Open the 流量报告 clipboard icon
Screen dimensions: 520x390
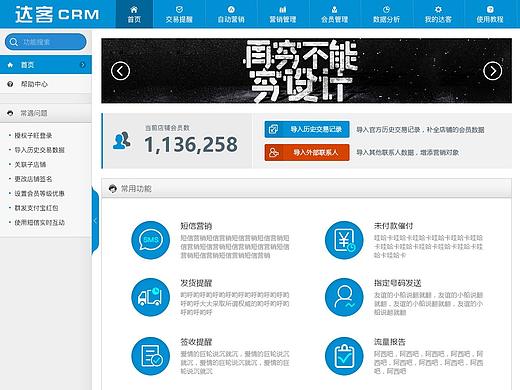[x=344, y=356]
